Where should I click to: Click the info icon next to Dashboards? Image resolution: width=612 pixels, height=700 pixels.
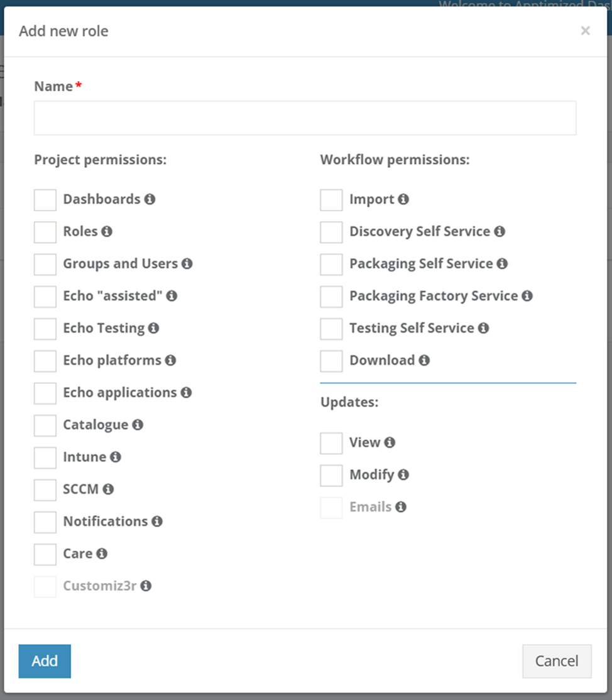coord(150,199)
